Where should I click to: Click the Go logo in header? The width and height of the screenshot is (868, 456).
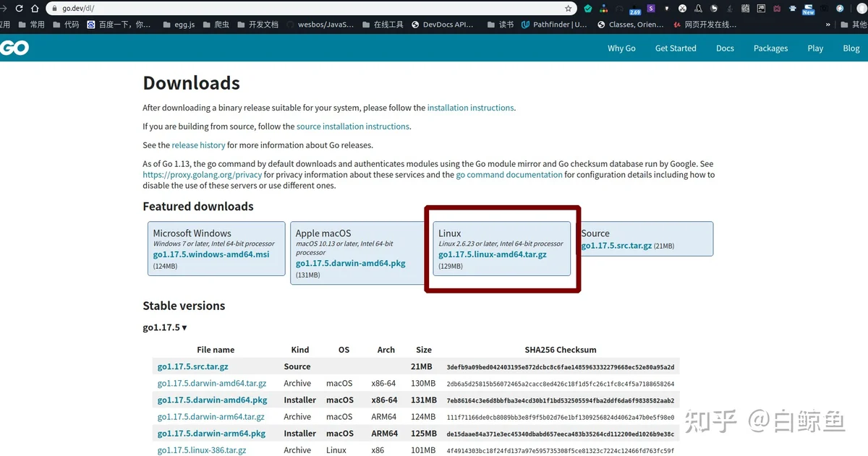point(14,48)
